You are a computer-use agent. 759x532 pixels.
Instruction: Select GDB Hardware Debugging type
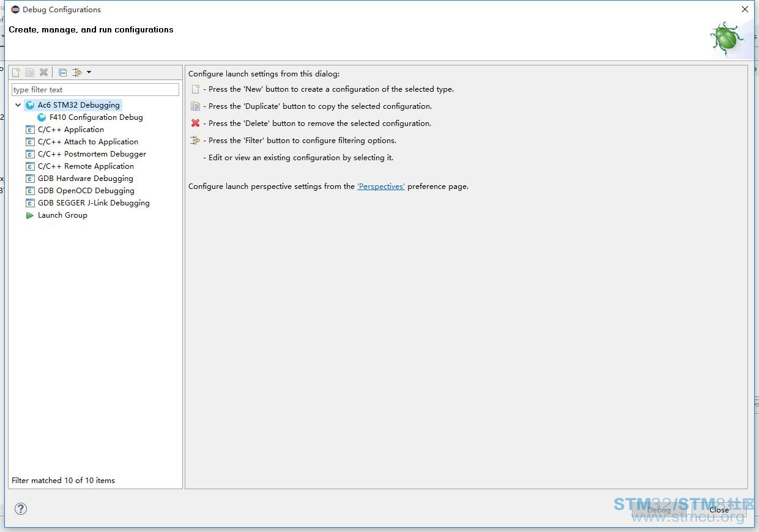85,179
